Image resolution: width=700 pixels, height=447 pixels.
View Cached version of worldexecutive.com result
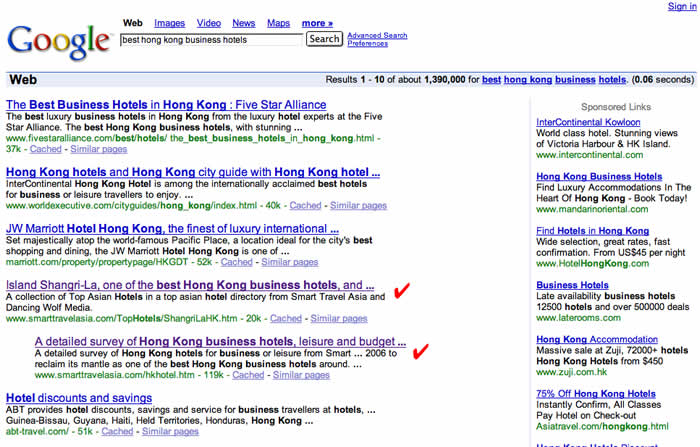tap(305, 206)
